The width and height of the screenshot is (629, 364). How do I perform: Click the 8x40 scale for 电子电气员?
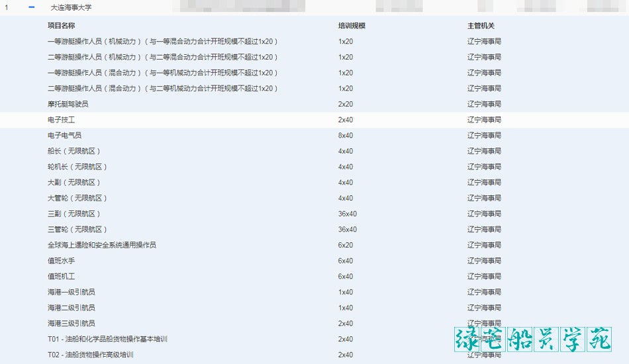pos(346,135)
